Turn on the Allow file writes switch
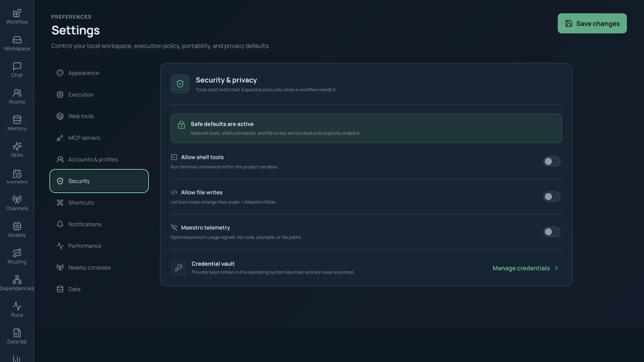The height and width of the screenshot is (362, 644). [x=552, y=197]
